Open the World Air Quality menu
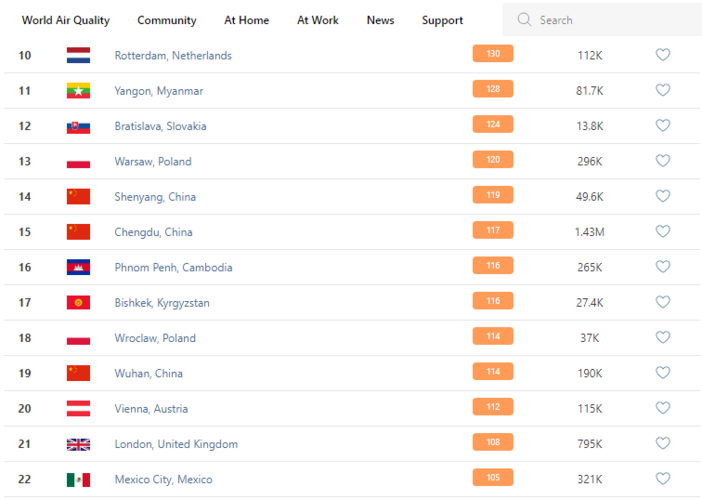 [x=66, y=20]
